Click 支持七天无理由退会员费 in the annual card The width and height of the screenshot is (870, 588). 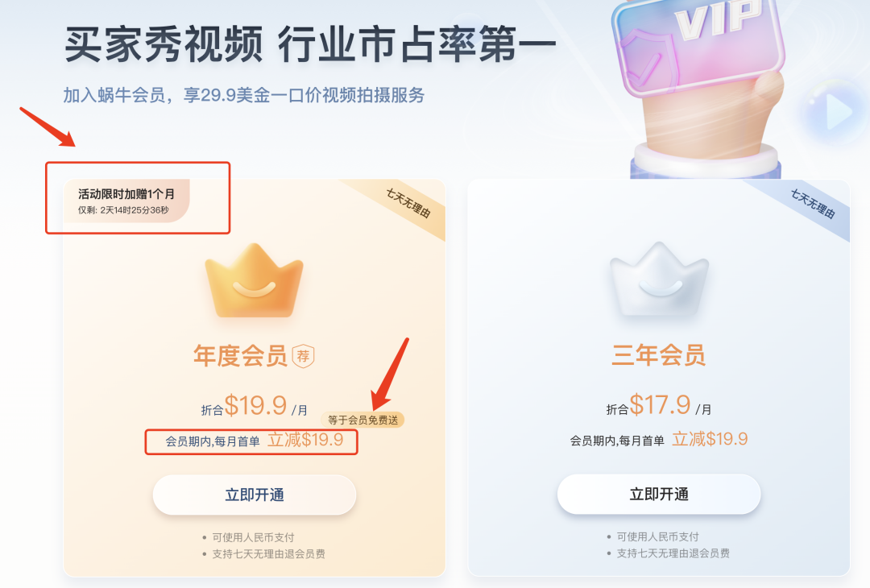pos(268,554)
